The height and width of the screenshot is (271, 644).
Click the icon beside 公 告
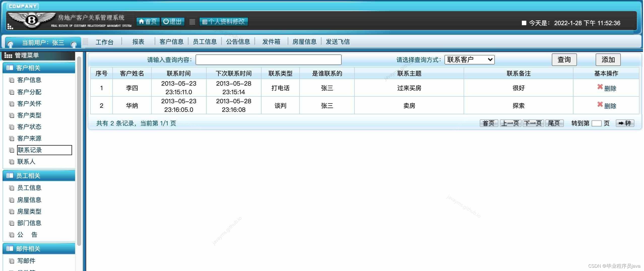click(12, 235)
